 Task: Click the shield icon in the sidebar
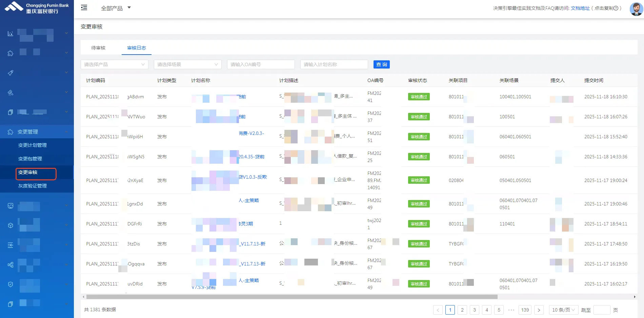[x=11, y=284]
